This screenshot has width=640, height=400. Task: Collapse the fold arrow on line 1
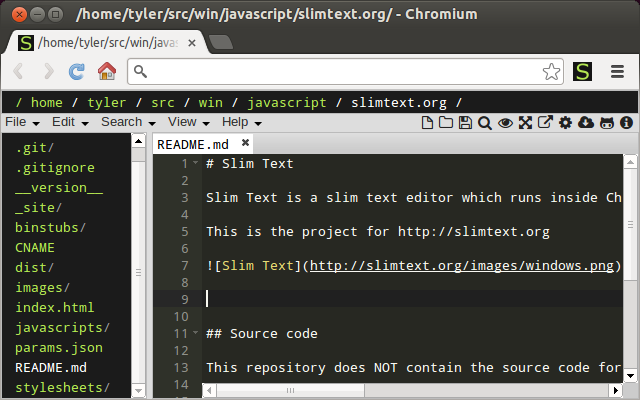coord(196,164)
